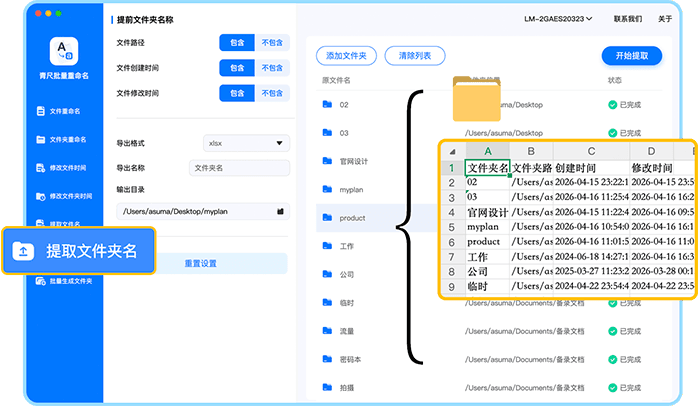Set 文件路径 to 不包含
The height and width of the screenshot is (406, 699).
pos(272,43)
